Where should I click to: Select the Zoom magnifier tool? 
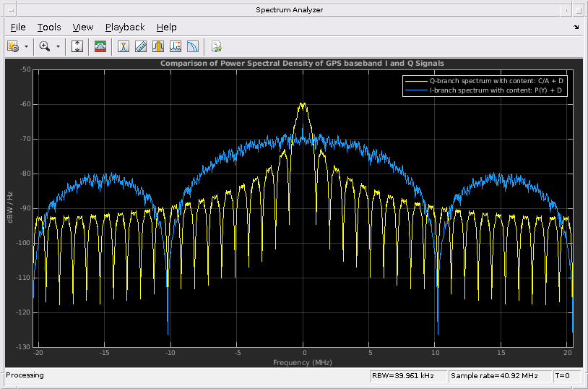pos(44,47)
